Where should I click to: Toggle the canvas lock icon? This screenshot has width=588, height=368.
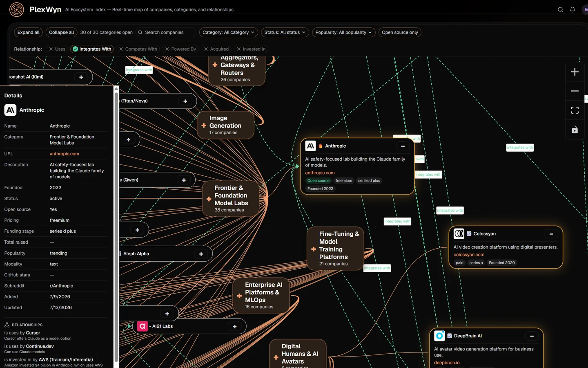(575, 130)
